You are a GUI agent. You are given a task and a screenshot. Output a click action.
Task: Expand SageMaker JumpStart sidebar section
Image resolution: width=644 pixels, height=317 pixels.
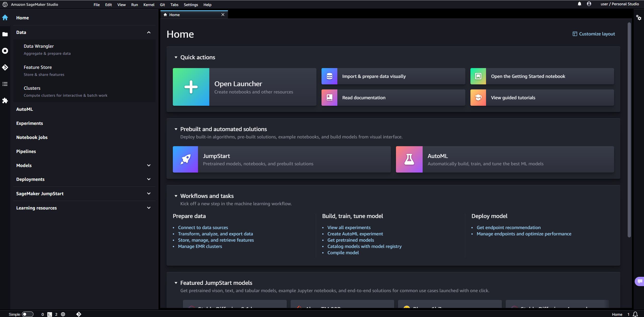tap(149, 194)
